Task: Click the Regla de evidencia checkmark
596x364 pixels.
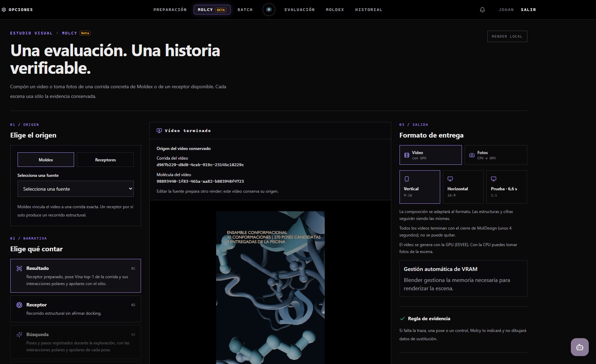Action: pyautogui.click(x=402, y=318)
